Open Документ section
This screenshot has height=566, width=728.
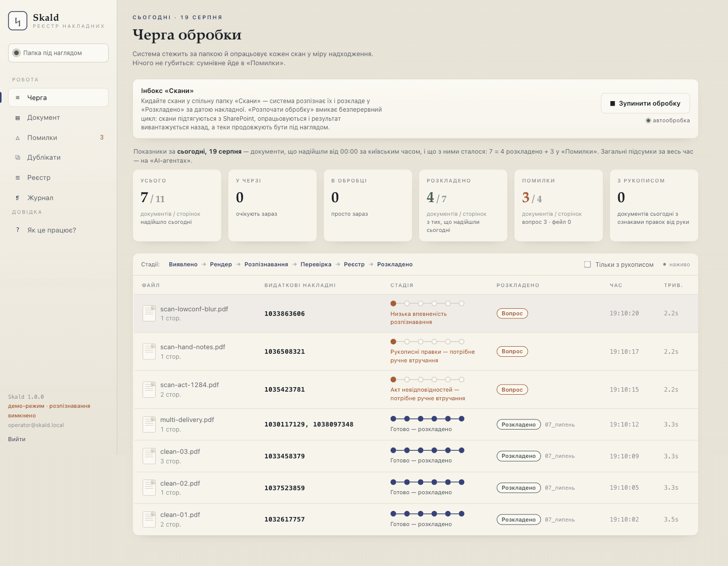tap(58, 118)
